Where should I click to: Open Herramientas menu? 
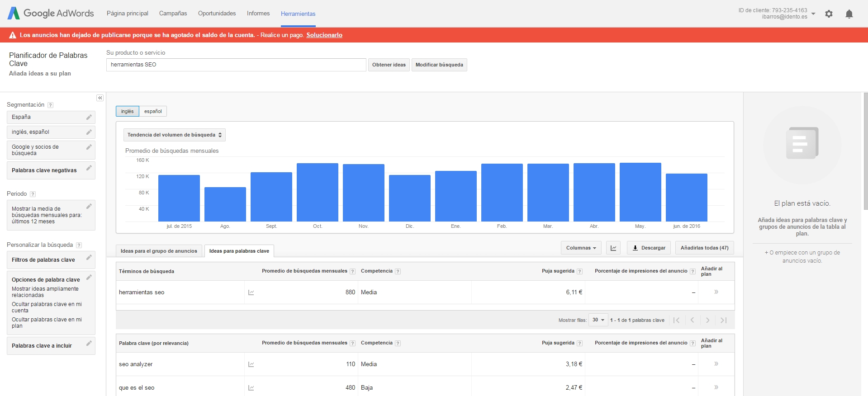pos(298,14)
